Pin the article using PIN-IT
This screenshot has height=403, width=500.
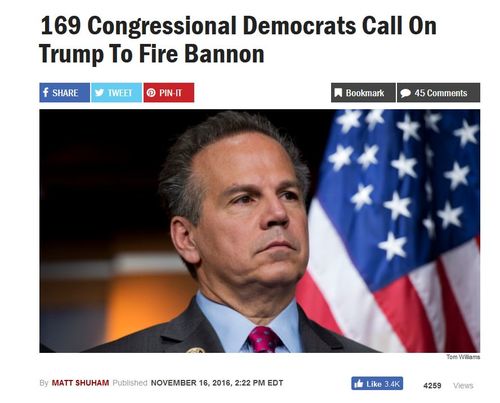[169, 92]
